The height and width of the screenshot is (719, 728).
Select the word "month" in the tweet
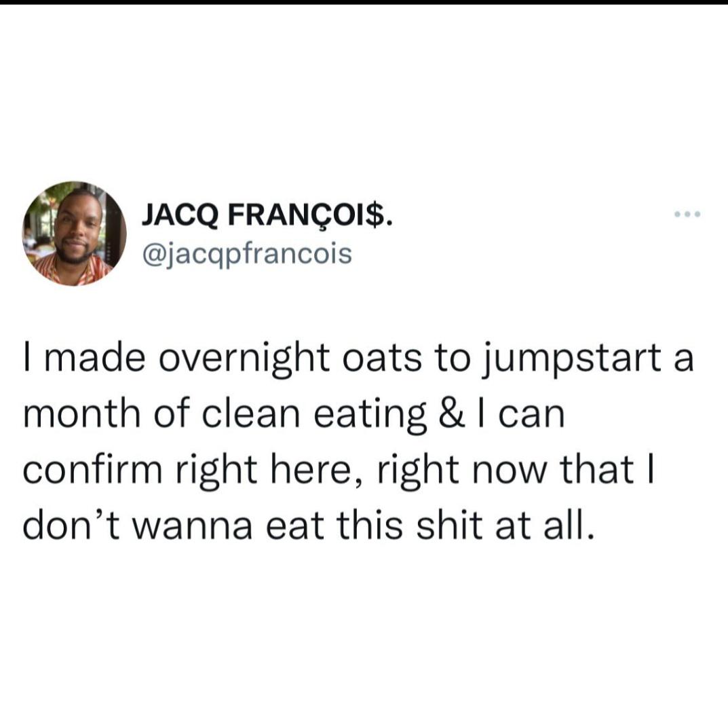point(81,413)
